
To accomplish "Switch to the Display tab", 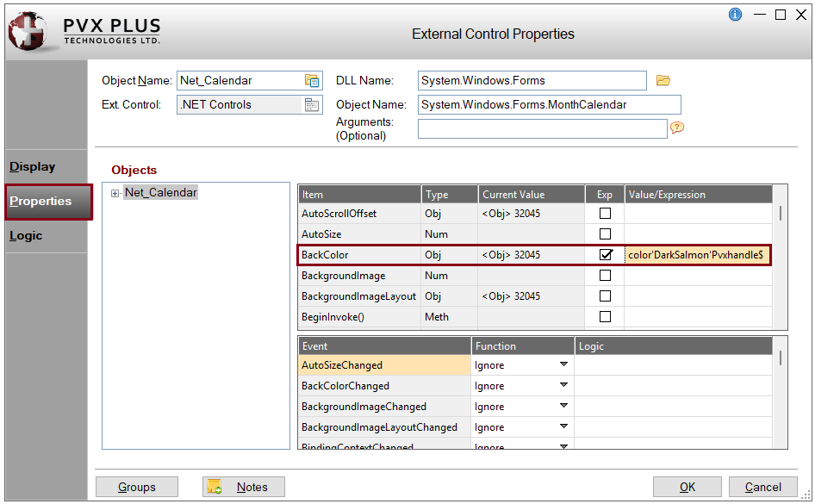I will click(x=33, y=167).
